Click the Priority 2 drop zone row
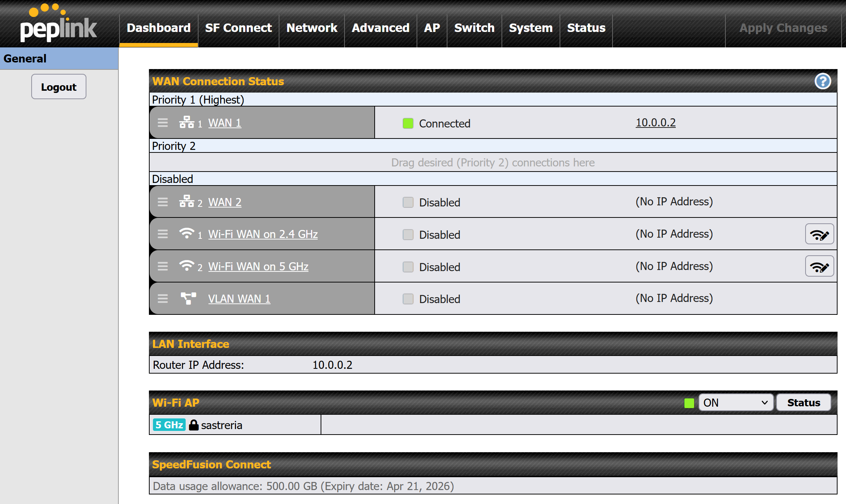This screenshot has height=504, width=846. 493,162
